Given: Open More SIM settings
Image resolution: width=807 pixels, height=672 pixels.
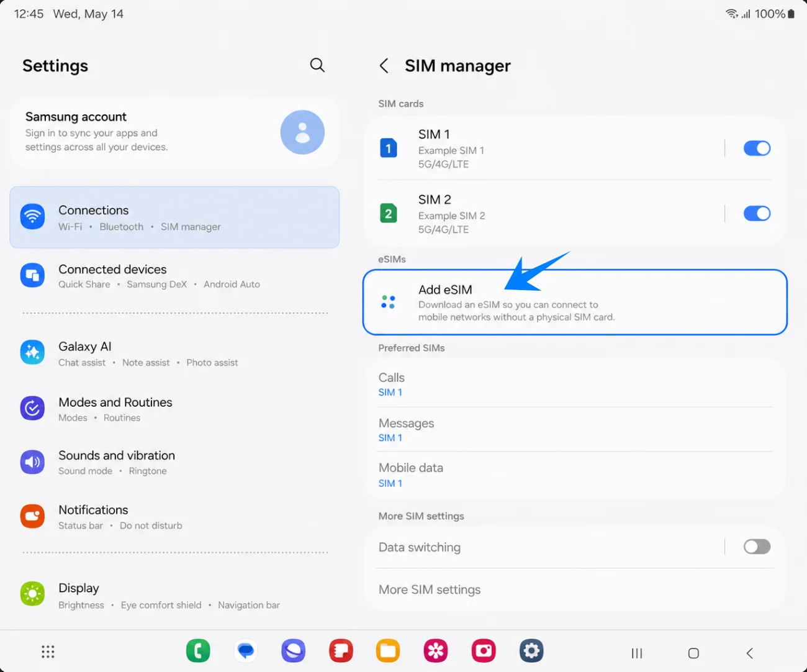Looking at the screenshot, I should click(x=575, y=589).
